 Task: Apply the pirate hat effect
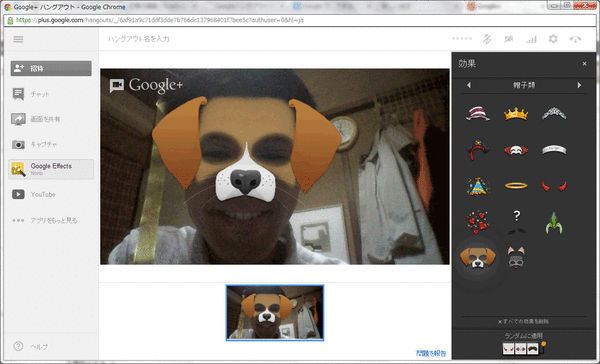(478, 150)
